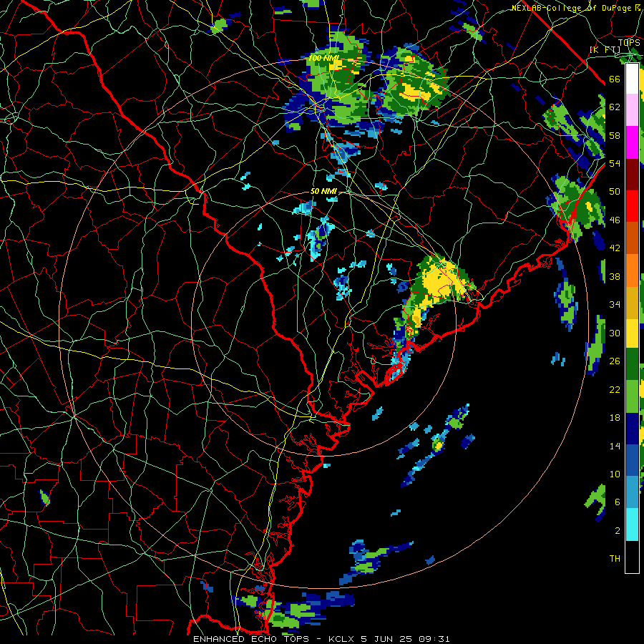The height and width of the screenshot is (644, 644).
Task: Pick the light orange legend swatch
Action: (632, 270)
